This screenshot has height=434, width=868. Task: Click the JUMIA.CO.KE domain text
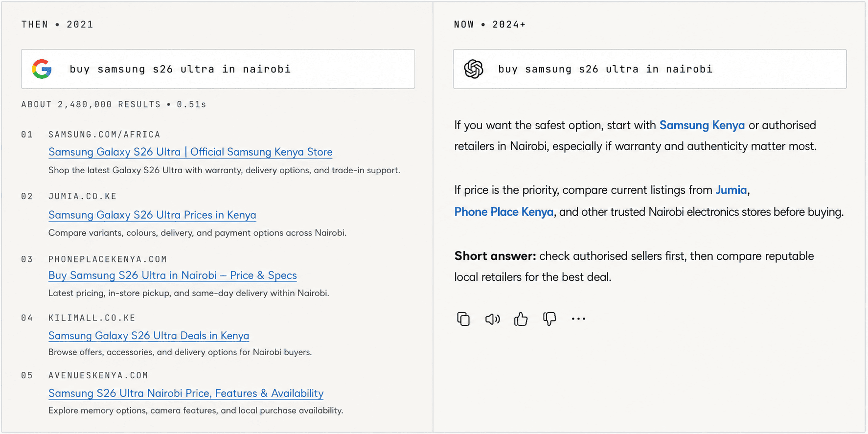[x=83, y=196]
